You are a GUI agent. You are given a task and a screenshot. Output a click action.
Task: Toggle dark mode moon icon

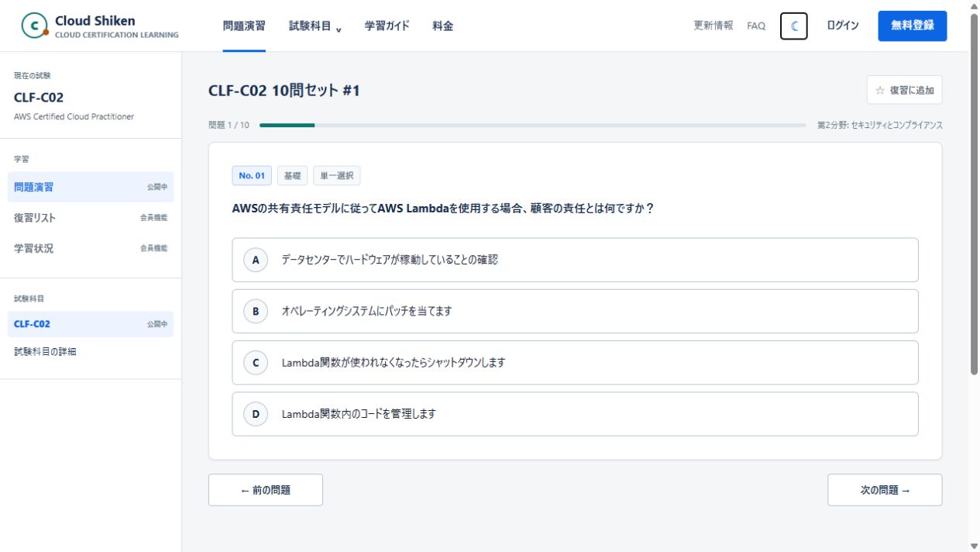tap(794, 26)
